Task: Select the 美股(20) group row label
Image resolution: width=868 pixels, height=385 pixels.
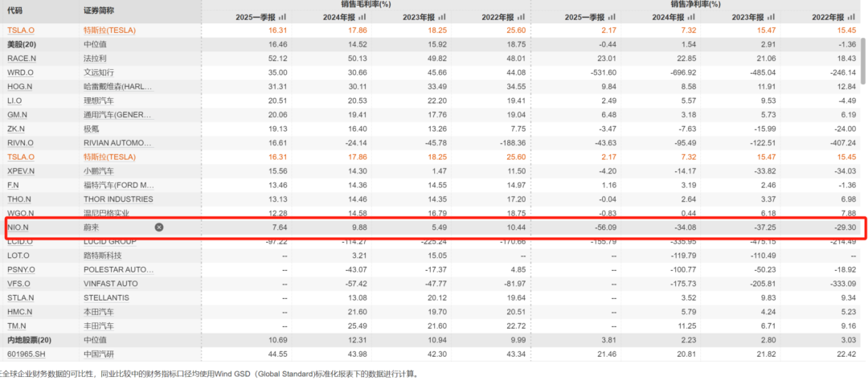Action: [21, 44]
